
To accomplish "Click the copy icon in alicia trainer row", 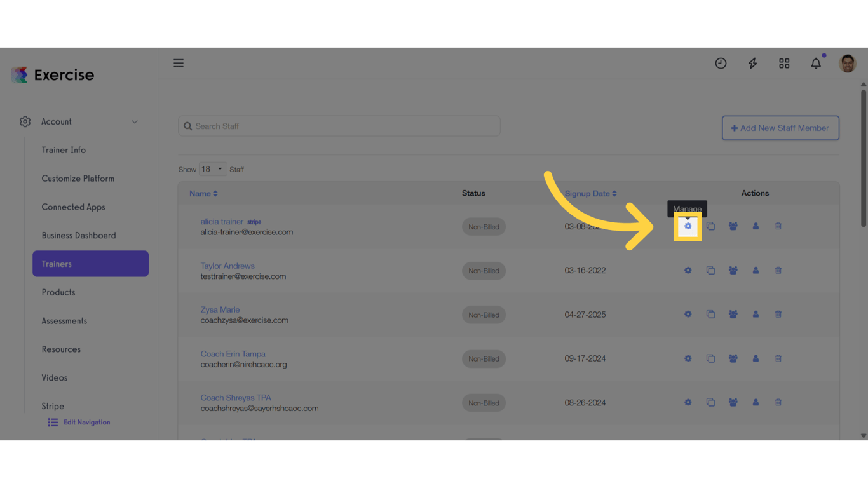I will [x=710, y=226].
